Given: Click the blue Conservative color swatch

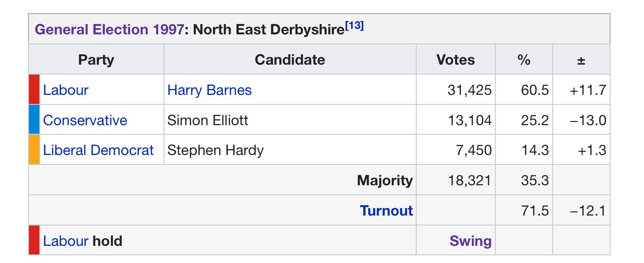Looking at the screenshot, I should (x=34, y=120).
